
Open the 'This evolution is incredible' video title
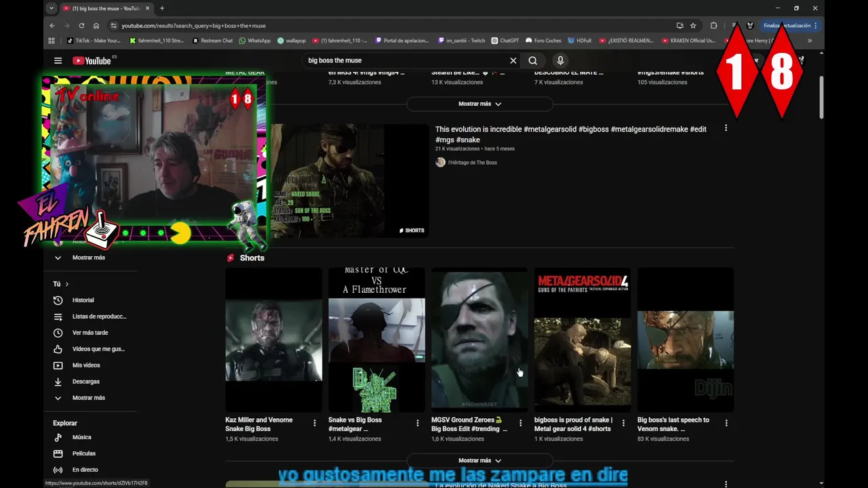(x=570, y=134)
